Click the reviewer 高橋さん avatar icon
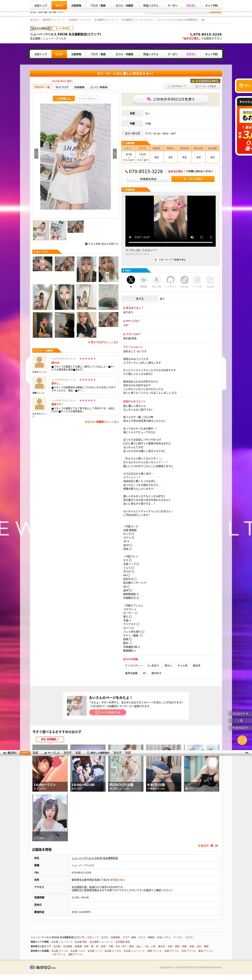This screenshot has height=980, width=252. 39,383
